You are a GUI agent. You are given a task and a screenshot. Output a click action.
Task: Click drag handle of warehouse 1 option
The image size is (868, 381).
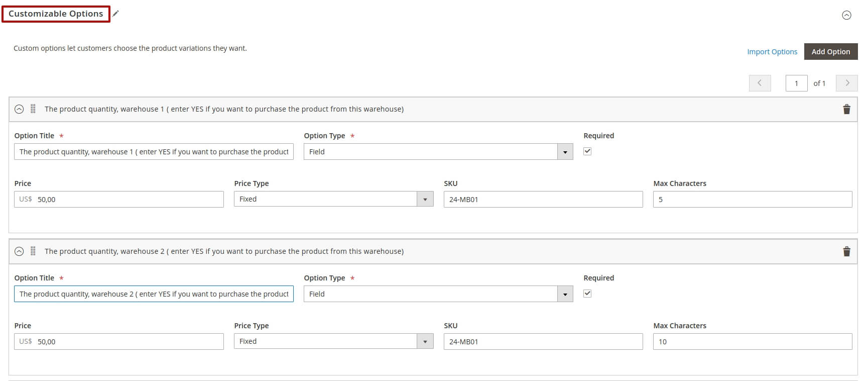click(x=33, y=109)
